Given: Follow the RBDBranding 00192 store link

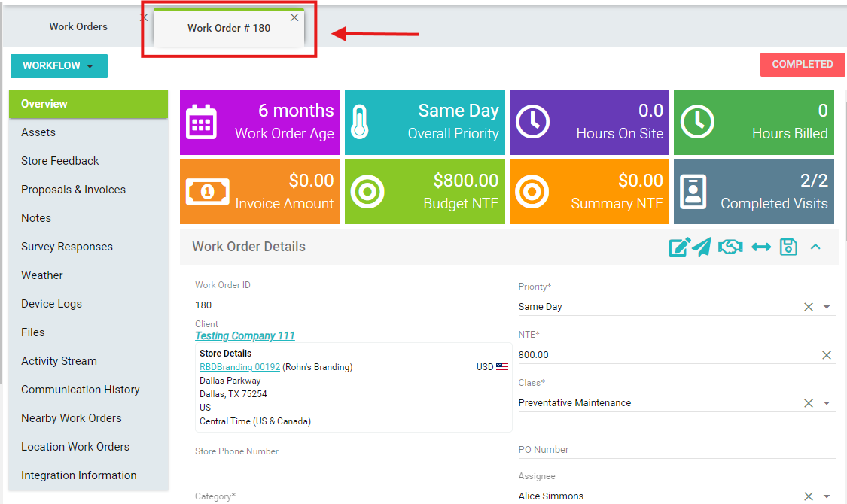Looking at the screenshot, I should [239, 367].
